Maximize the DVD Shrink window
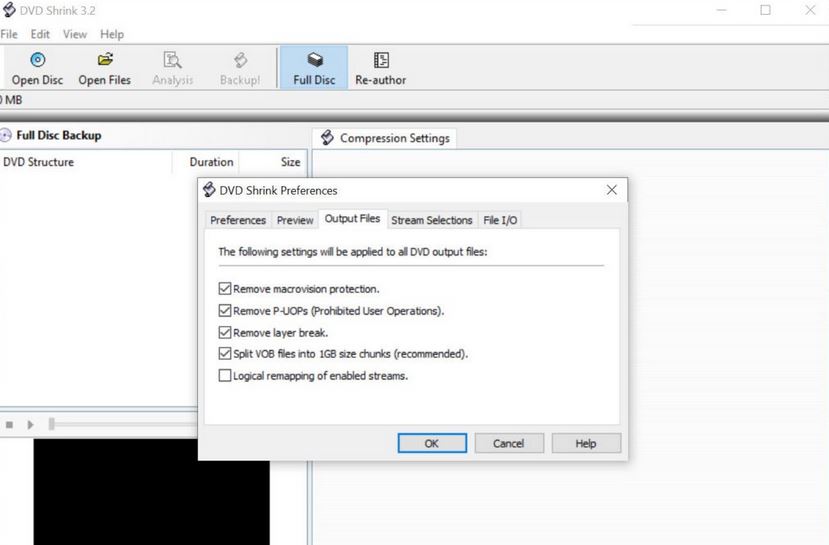The image size is (829, 545). click(x=765, y=10)
